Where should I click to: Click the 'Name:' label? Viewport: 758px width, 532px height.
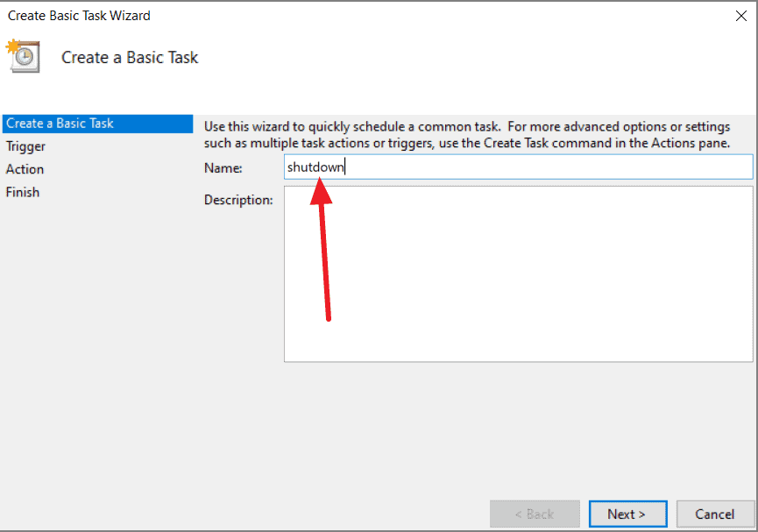(223, 167)
